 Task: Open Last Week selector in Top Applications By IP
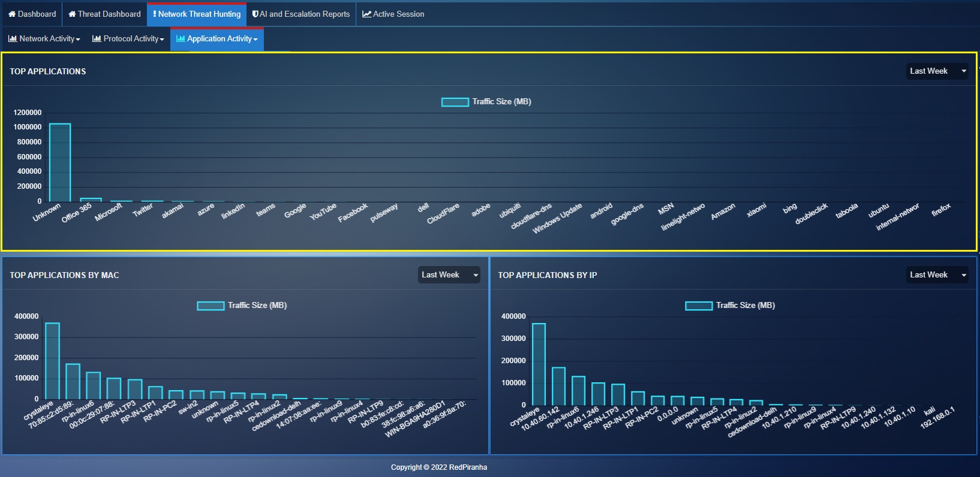pyautogui.click(x=937, y=274)
